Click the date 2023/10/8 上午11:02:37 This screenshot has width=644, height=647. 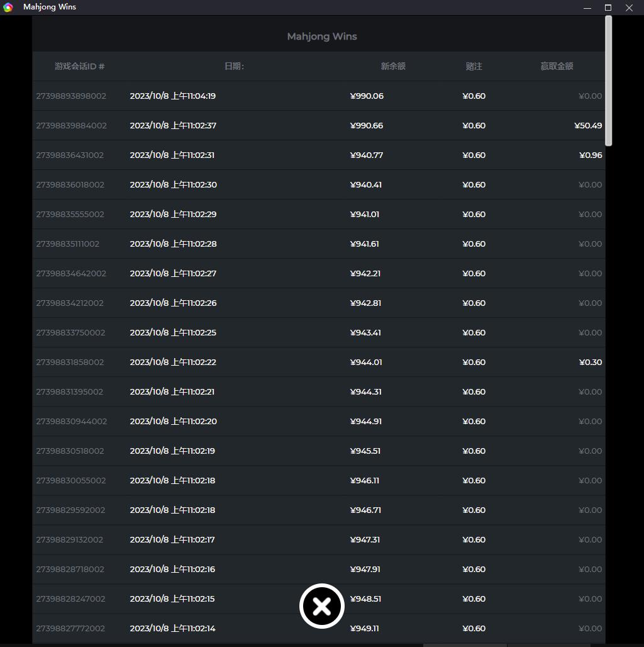[x=173, y=125]
